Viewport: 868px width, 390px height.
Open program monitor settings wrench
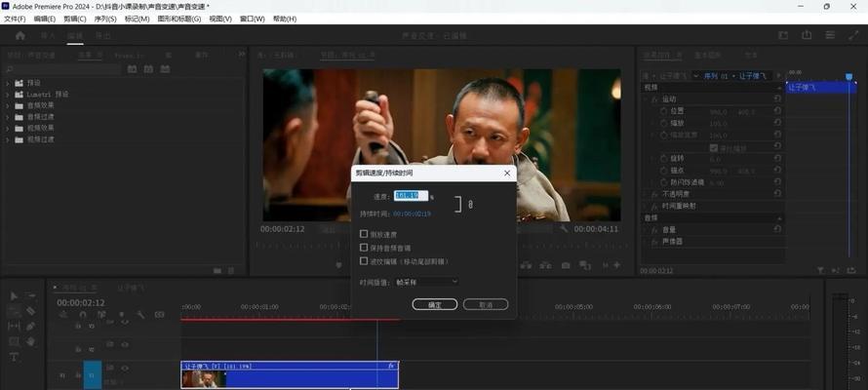pos(564,229)
